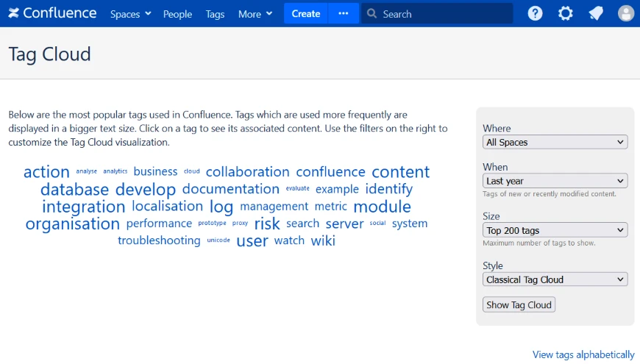Click the Confluence logo icon

(13, 13)
